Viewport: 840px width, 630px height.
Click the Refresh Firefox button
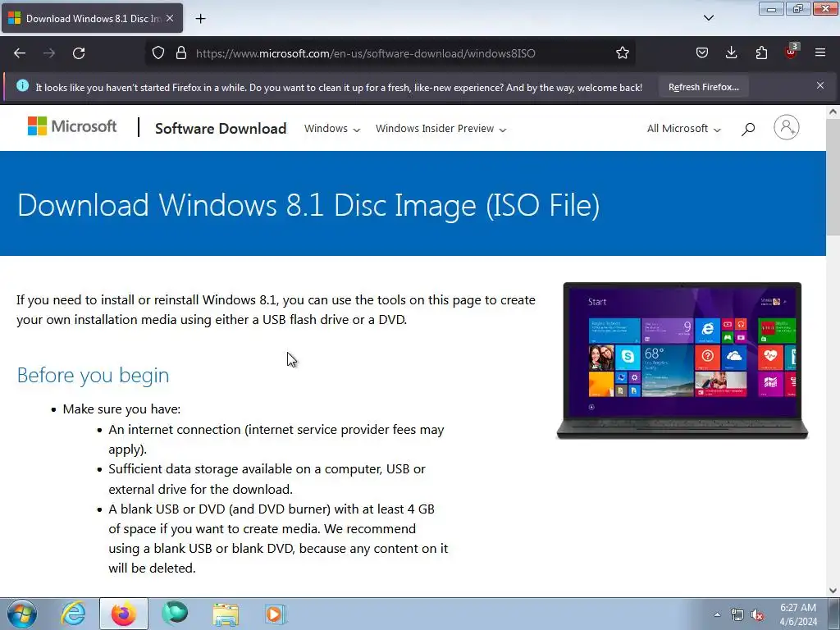click(703, 87)
